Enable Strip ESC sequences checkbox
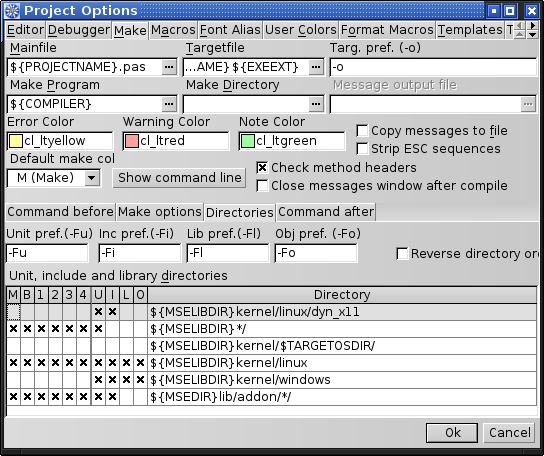Image resolution: width=544 pixels, height=456 pixels. click(362, 149)
